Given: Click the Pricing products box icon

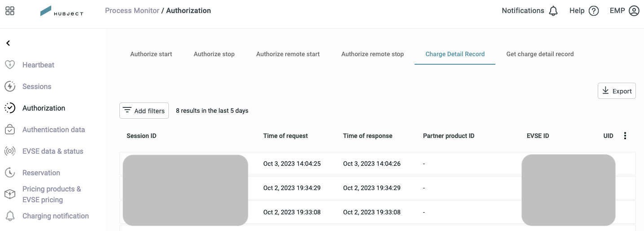Looking at the screenshot, I should click(x=10, y=194).
